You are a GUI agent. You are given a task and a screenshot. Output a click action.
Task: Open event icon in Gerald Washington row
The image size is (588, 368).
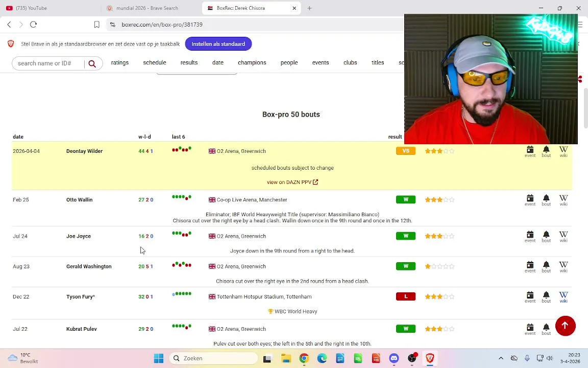pos(530,267)
